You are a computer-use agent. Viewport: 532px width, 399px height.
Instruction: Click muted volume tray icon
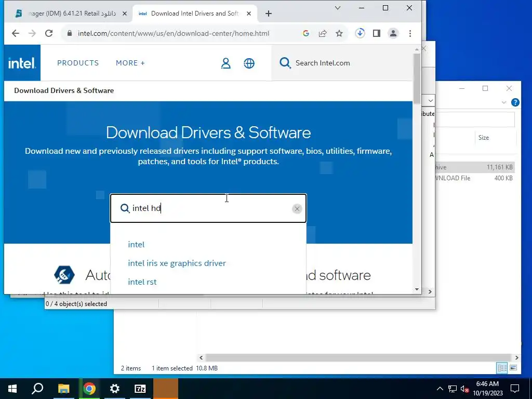465,389
